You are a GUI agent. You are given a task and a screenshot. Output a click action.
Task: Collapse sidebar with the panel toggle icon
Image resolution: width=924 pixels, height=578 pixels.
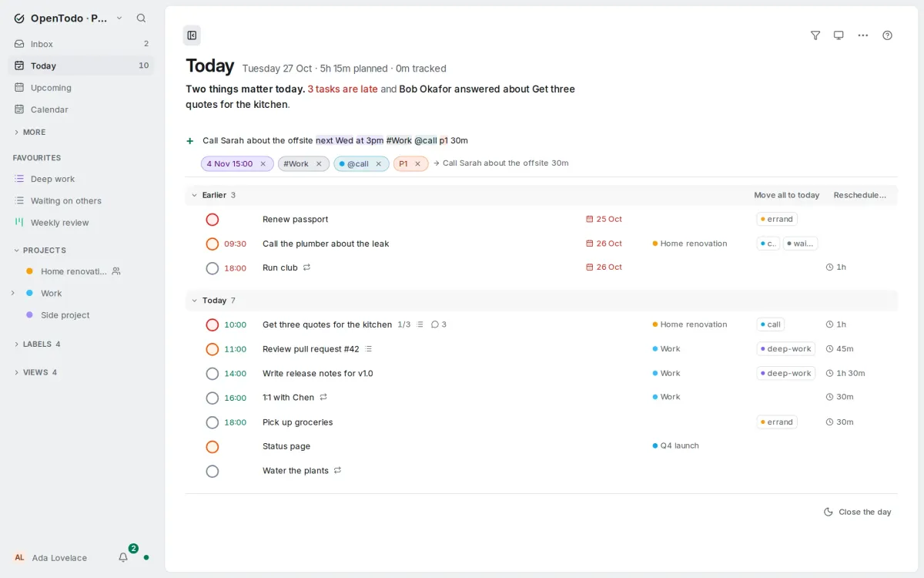[x=192, y=35]
